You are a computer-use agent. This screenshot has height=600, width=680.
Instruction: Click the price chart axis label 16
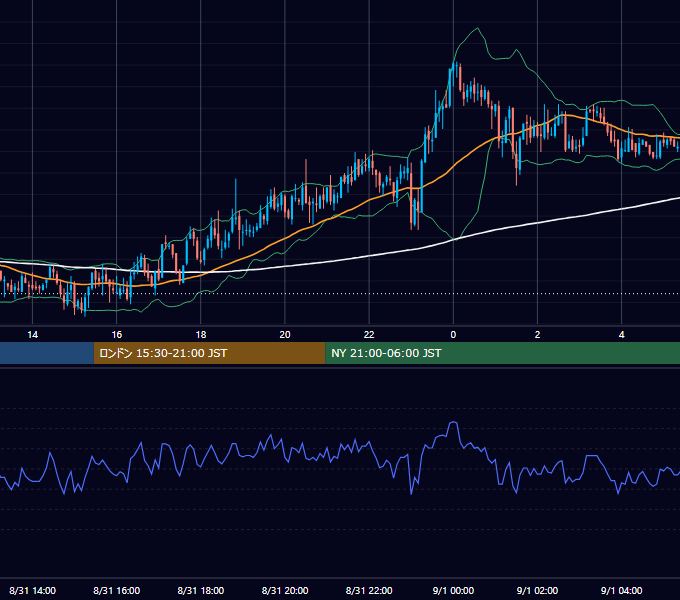tap(117, 335)
